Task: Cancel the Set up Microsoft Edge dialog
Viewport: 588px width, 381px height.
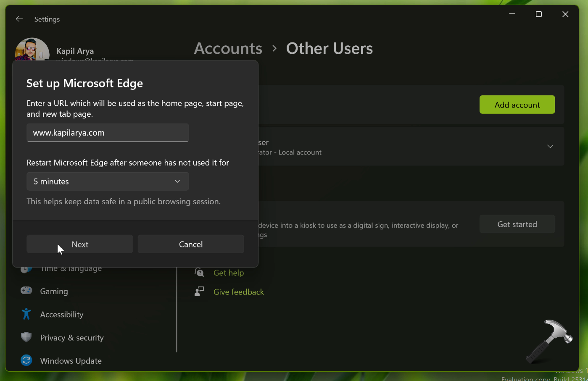Action: 191,244
